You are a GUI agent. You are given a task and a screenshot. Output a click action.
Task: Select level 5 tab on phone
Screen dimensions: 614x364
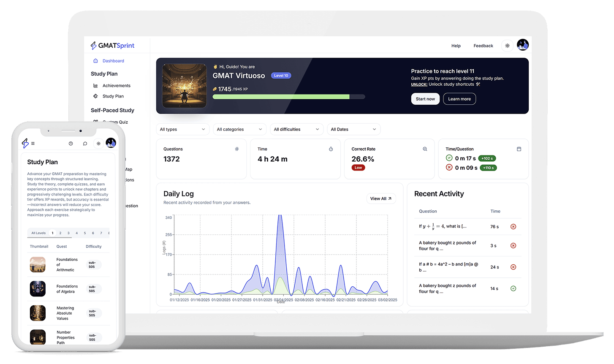(x=85, y=233)
